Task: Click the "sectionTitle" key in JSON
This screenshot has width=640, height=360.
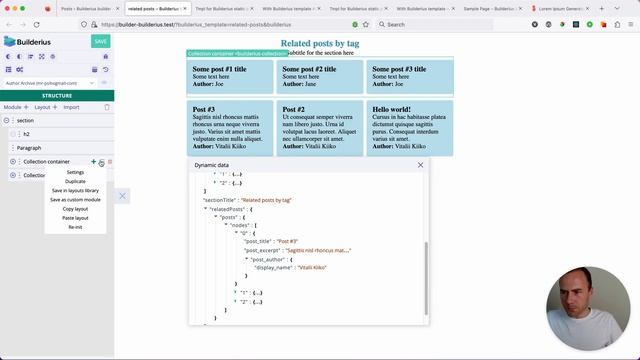Action: coord(220,200)
